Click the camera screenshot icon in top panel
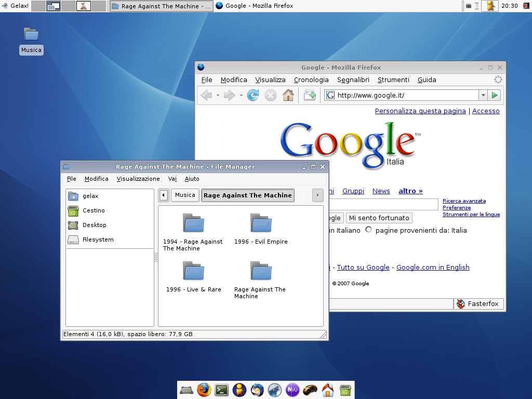 point(469,6)
